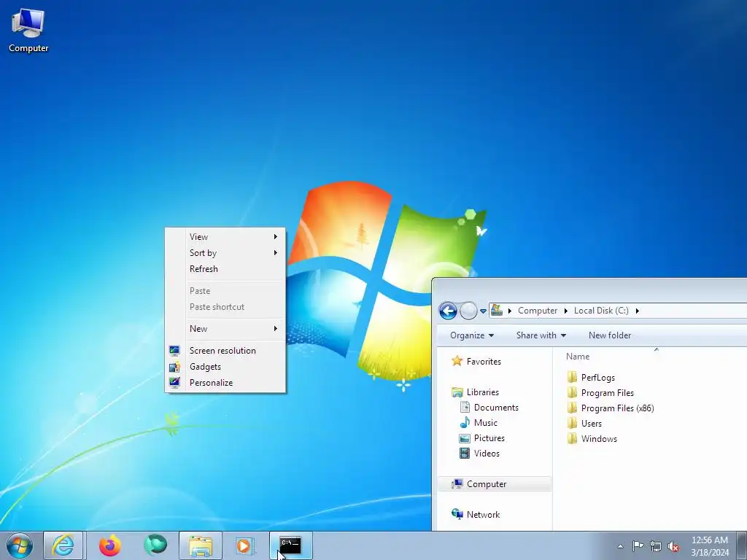This screenshot has height=560, width=747.
Task: Click the Sort by submenu arrow
Action: 275,253
